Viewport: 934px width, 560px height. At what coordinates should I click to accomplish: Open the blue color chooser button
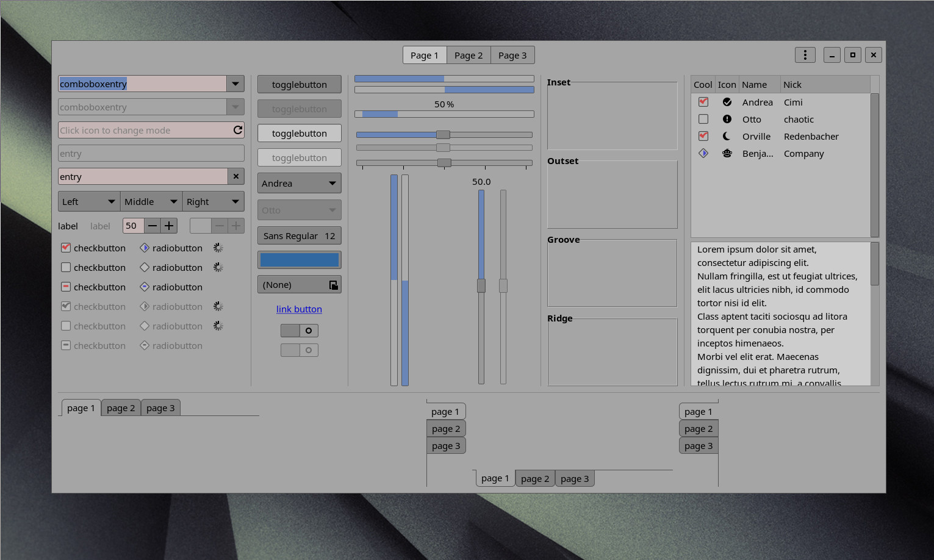tap(300, 260)
